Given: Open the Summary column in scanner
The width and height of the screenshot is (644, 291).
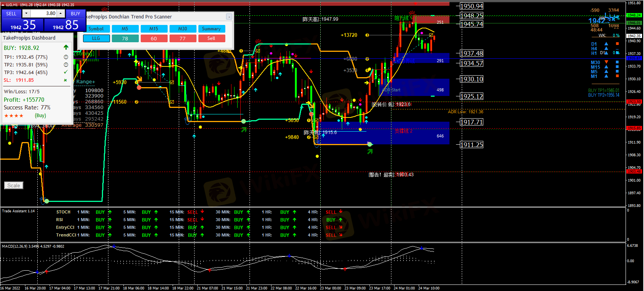Looking at the screenshot, I should [x=211, y=29].
